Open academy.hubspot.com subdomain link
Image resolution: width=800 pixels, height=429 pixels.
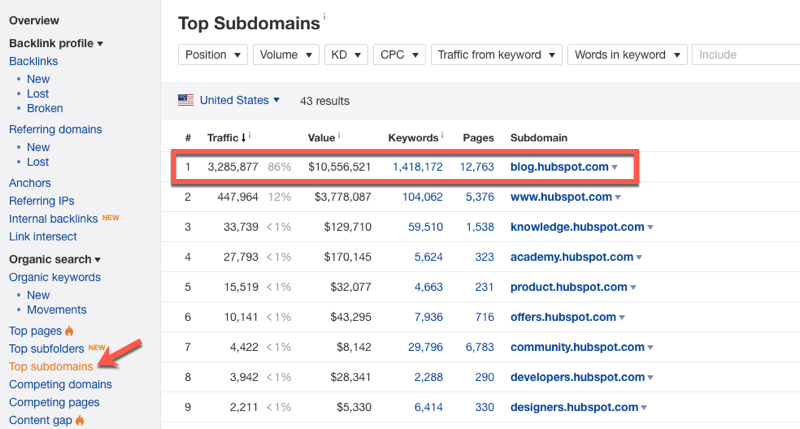pyautogui.click(x=571, y=257)
